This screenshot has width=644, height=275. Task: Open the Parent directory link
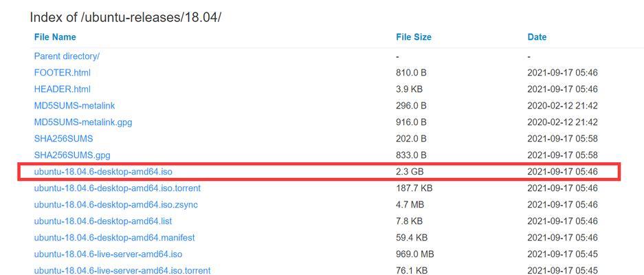coord(67,56)
